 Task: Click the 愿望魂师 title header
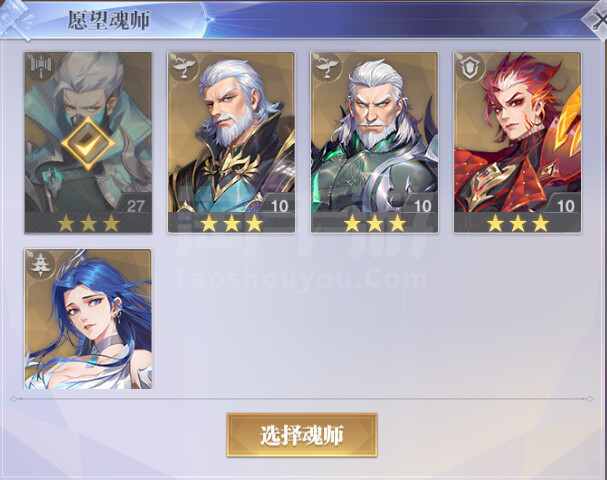pos(108,20)
